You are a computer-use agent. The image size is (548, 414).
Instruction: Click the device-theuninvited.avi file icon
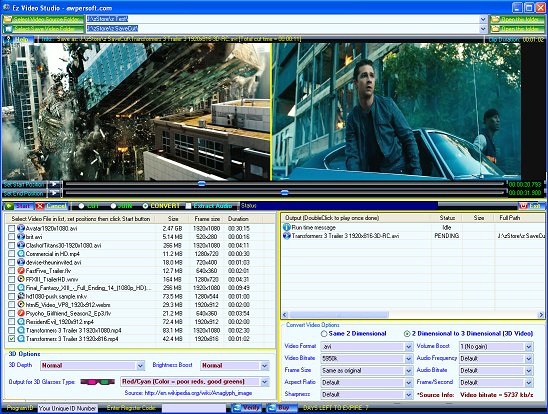point(21,262)
